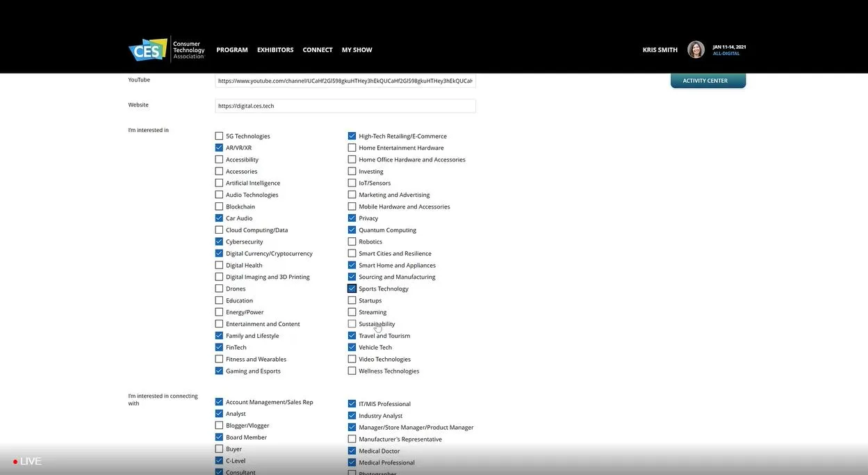
Task: Check Manufacturer's Representative checkbox
Action: click(352, 439)
